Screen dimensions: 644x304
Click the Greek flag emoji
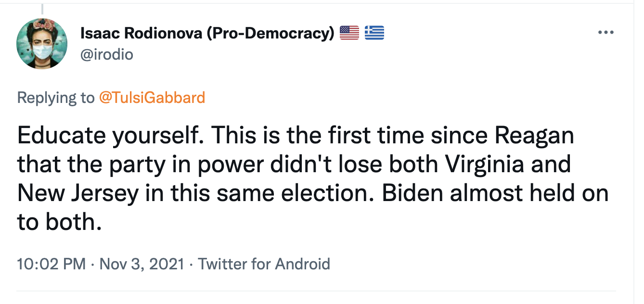(x=374, y=33)
